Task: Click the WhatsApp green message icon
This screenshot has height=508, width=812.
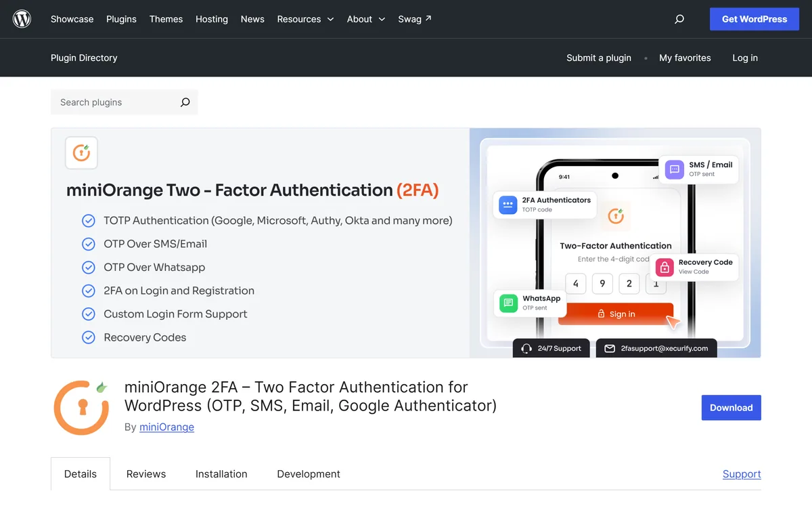Action: pyautogui.click(x=508, y=303)
